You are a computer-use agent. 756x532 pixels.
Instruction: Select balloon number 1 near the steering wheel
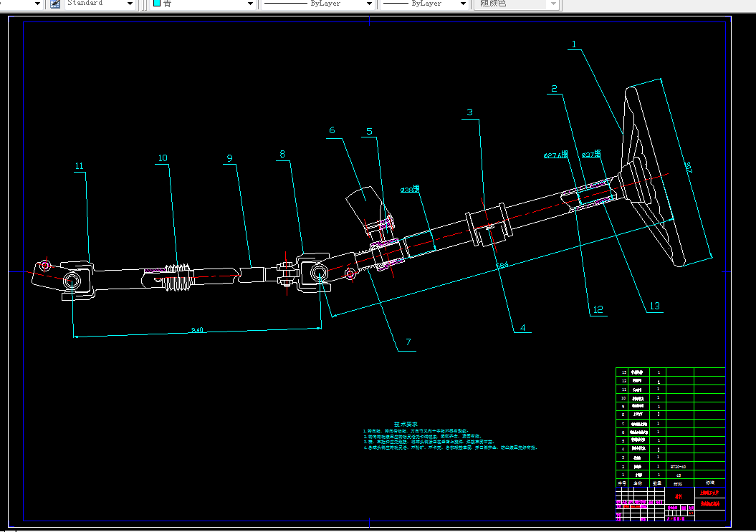coord(574,44)
